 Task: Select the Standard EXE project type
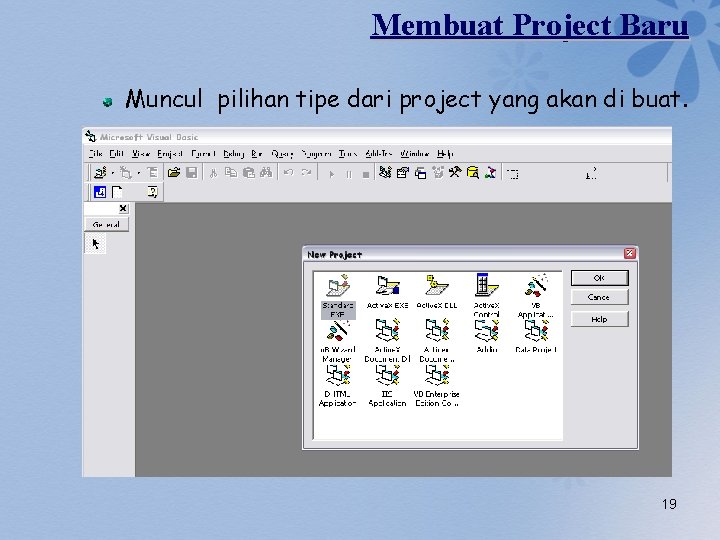tap(338, 296)
